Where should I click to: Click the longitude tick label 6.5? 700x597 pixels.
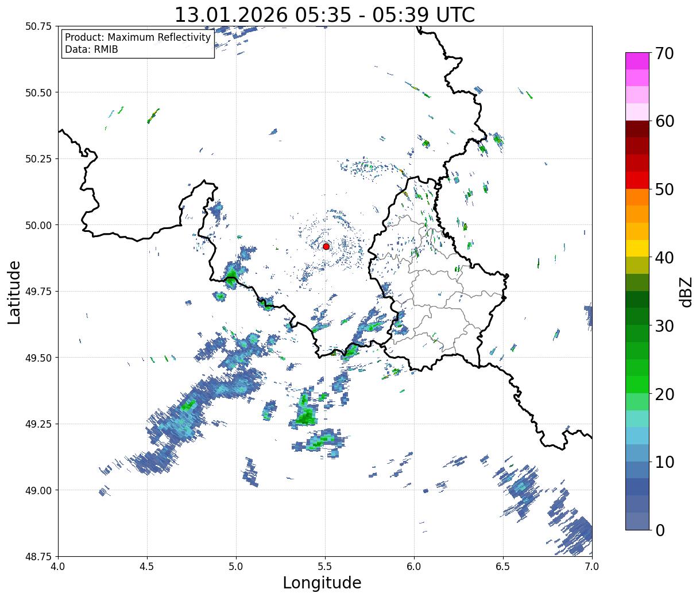pos(503,566)
